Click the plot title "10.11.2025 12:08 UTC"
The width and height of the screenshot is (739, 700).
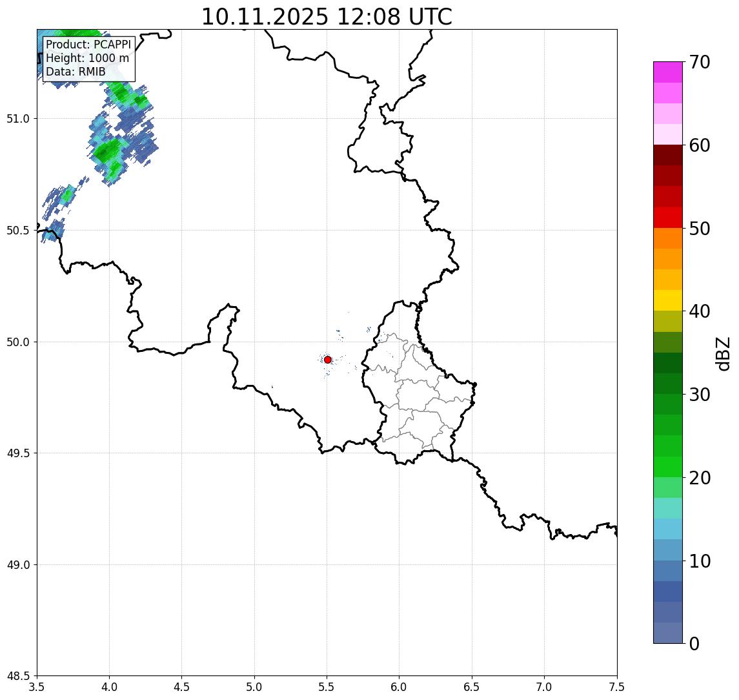327,17
